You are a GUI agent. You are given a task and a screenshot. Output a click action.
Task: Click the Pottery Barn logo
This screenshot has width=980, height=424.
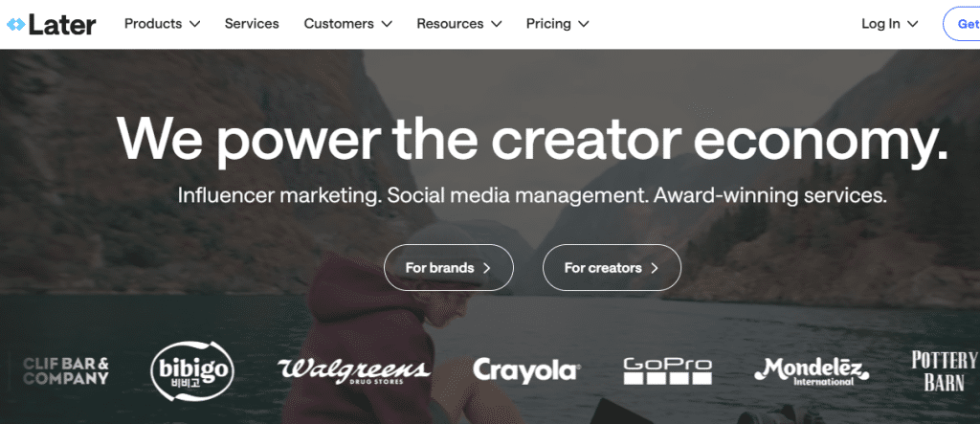pyautogui.click(x=944, y=370)
